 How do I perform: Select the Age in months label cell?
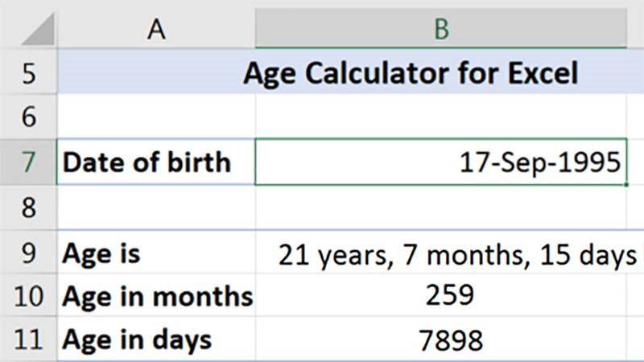[156, 295]
